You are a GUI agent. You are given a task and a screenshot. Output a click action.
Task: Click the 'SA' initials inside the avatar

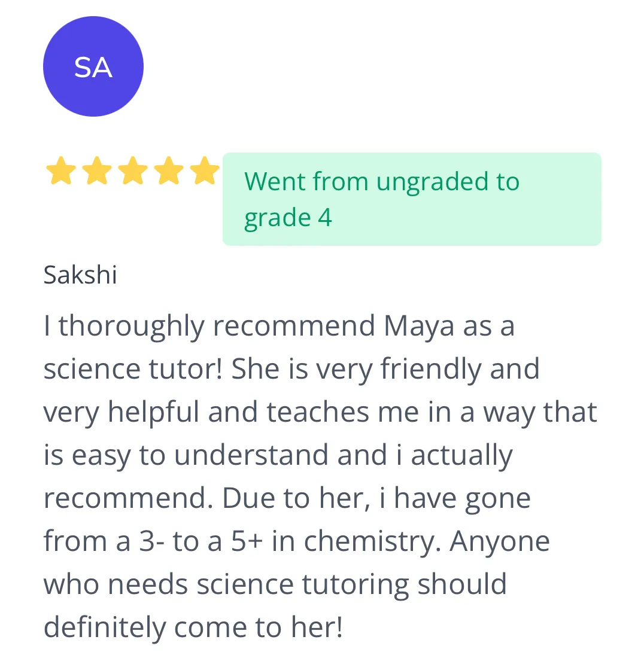tap(93, 67)
